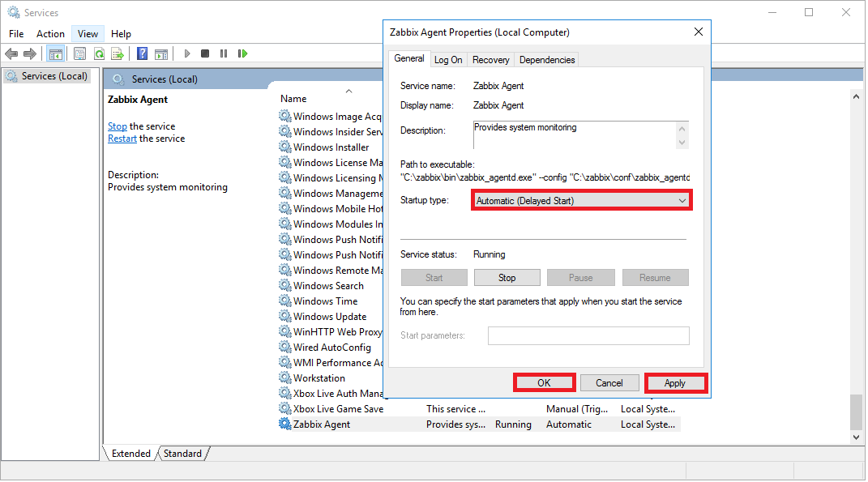
Task: Open the Action menu
Action: coord(50,34)
